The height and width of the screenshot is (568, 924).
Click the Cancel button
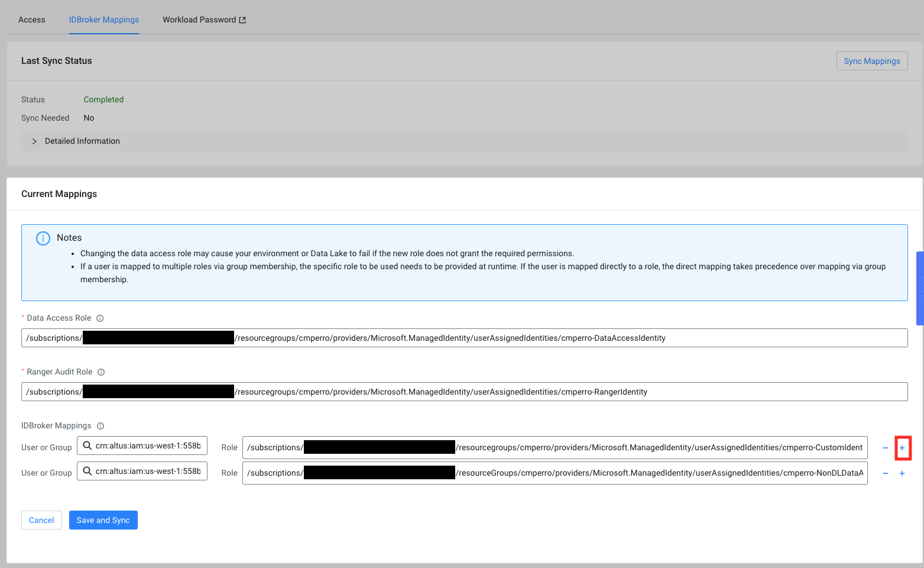coord(41,519)
